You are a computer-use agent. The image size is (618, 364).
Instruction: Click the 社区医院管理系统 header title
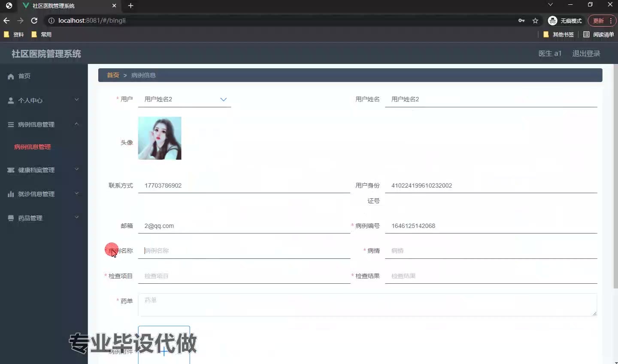[x=46, y=54]
